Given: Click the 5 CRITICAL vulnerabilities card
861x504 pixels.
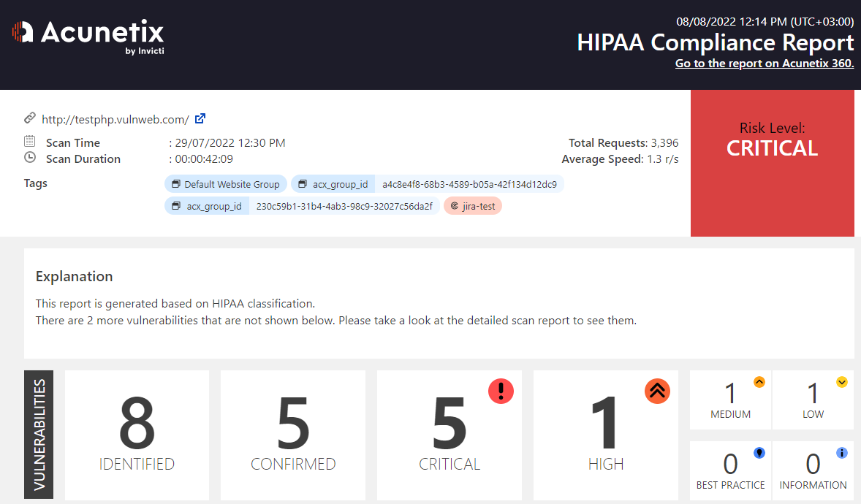Looking at the screenshot, I should 450,435.
